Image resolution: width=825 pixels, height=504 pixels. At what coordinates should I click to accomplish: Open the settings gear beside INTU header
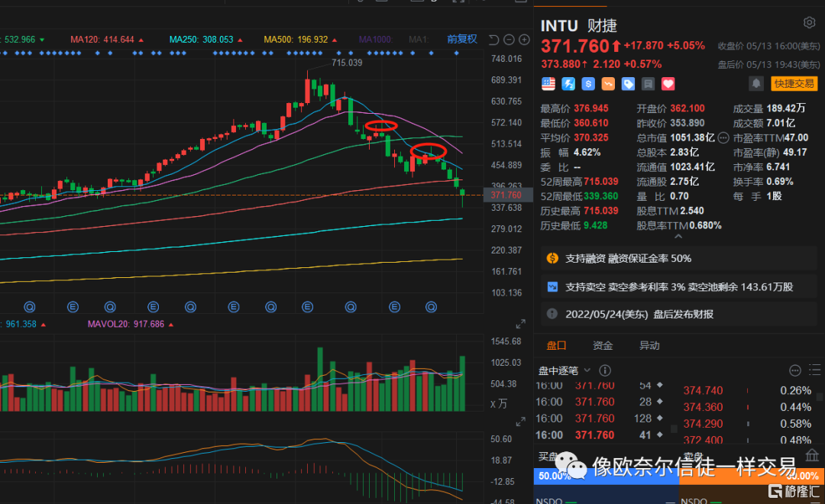pos(809,23)
